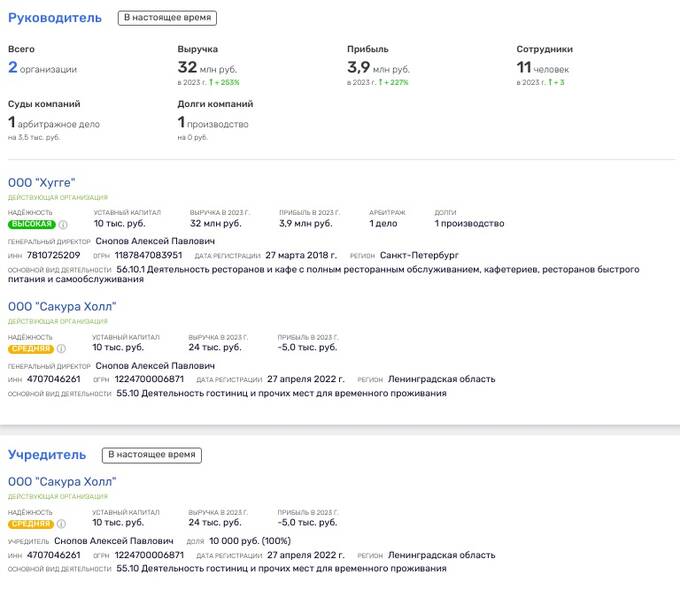Click info icon beside ВЫСОКАЯ reliability badge

(x=63, y=224)
